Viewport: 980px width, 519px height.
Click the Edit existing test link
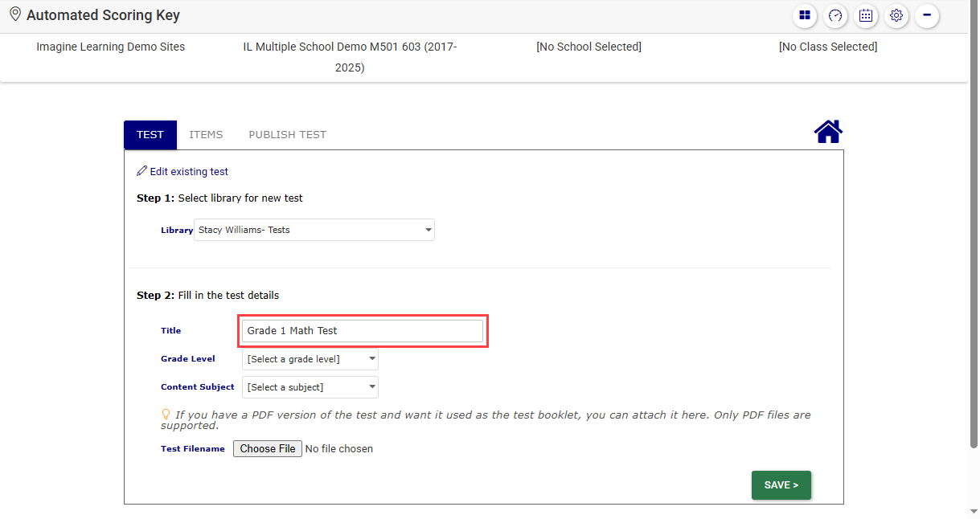(189, 172)
